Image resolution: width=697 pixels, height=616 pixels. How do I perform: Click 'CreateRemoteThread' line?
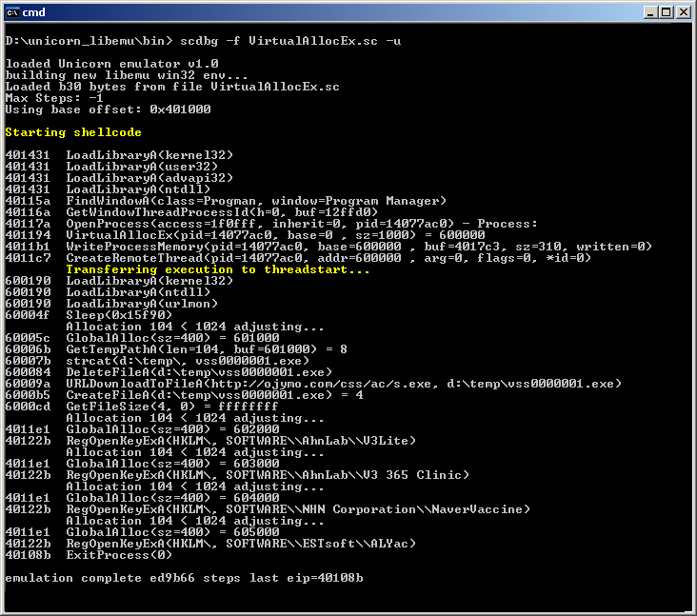(x=298, y=258)
